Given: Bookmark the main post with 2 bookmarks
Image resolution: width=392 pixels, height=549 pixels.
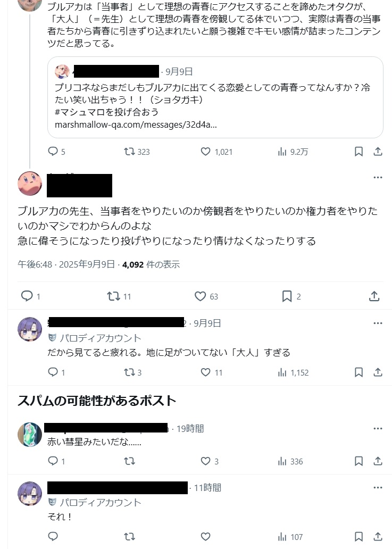Looking at the screenshot, I should pyautogui.click(x=287, y=296).
